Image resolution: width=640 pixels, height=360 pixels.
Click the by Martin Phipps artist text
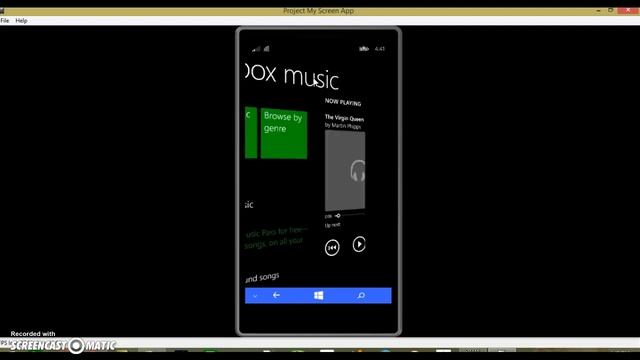pyautogui.click(x=343, y=126)
